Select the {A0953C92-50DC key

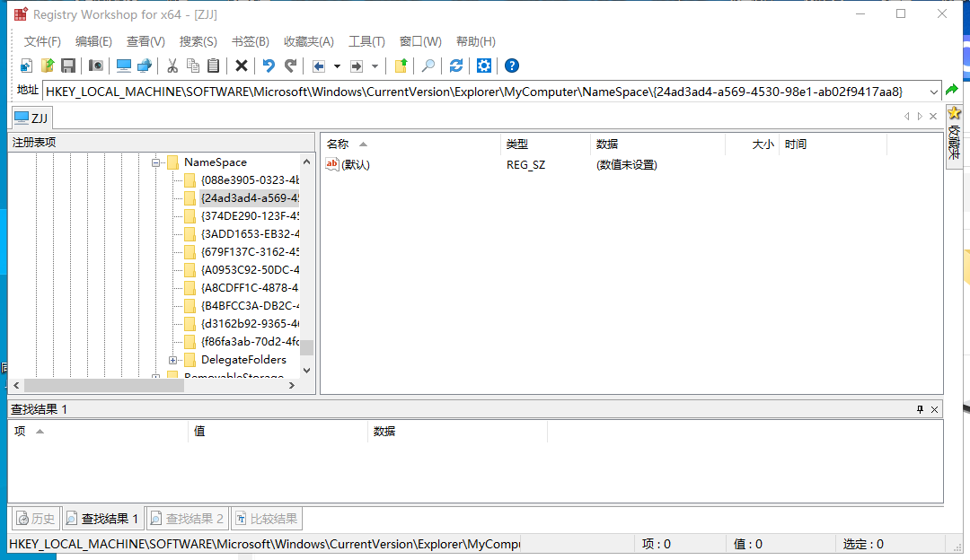tap(250, 269)
